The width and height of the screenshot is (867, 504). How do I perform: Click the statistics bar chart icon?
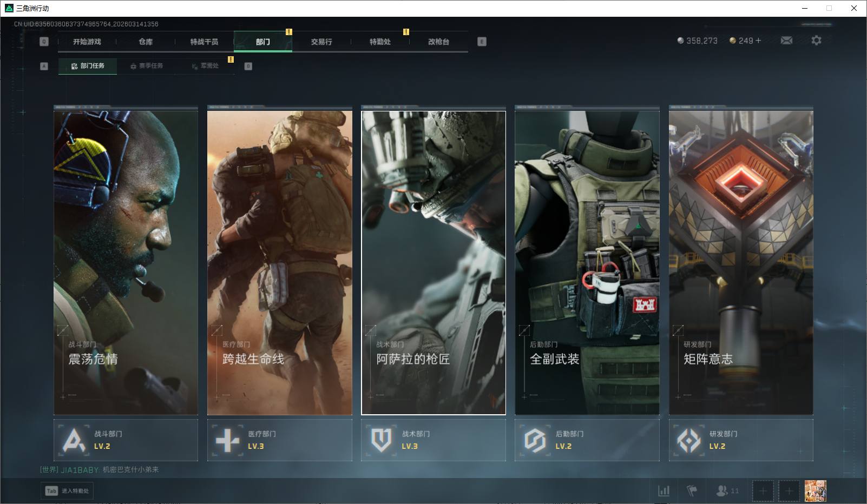click(664, 490)
